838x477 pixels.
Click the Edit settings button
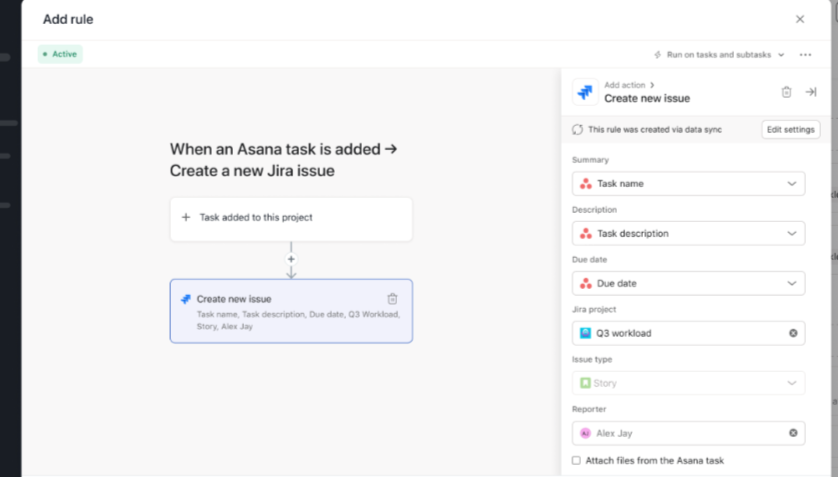(x=790, y=129)
